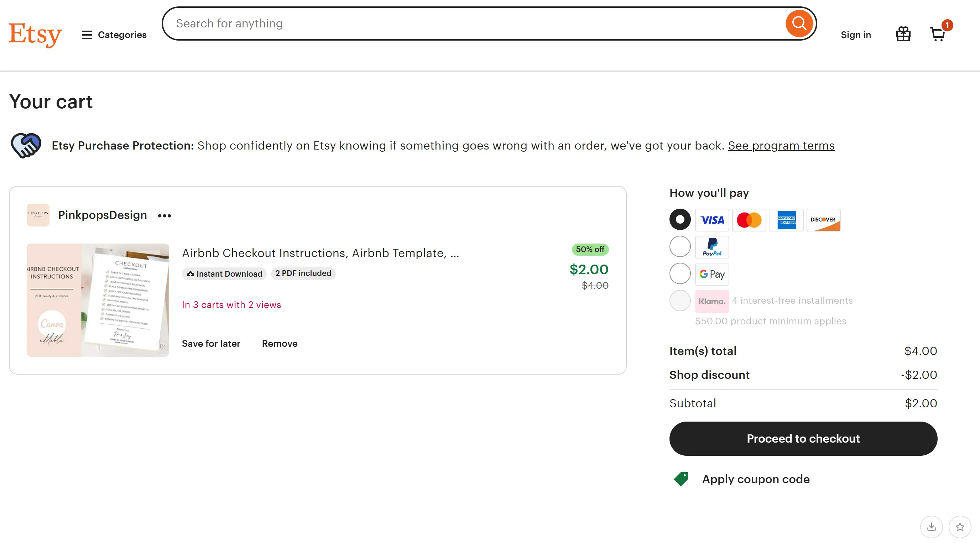Click the Shop discount -$2.00 value

tap(919, 375)
